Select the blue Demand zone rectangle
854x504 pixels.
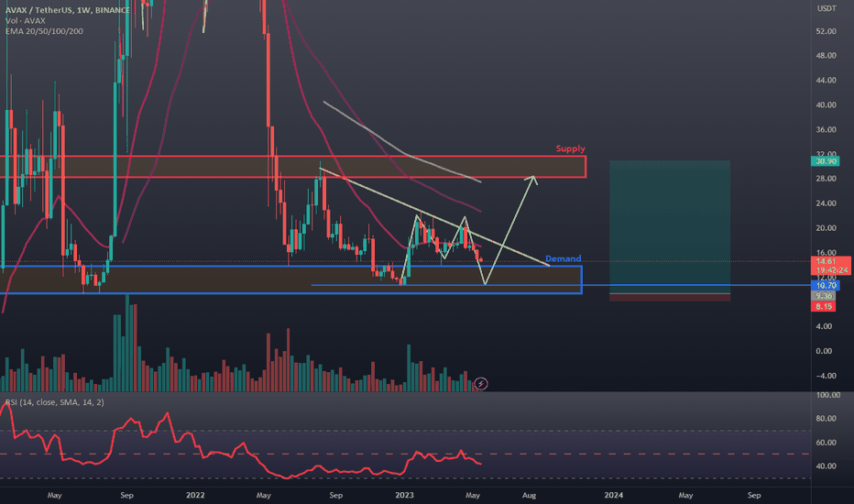pyautogui.click(x=290, y=279)
